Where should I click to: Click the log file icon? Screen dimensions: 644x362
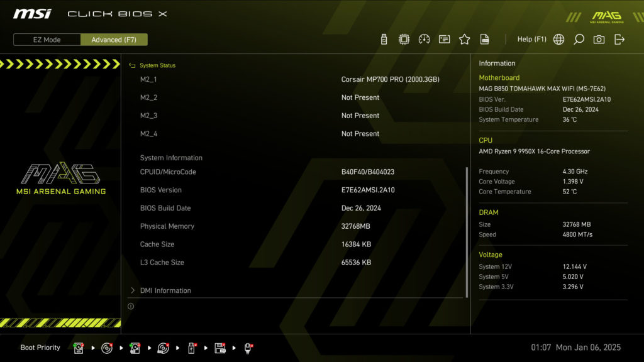484,40
